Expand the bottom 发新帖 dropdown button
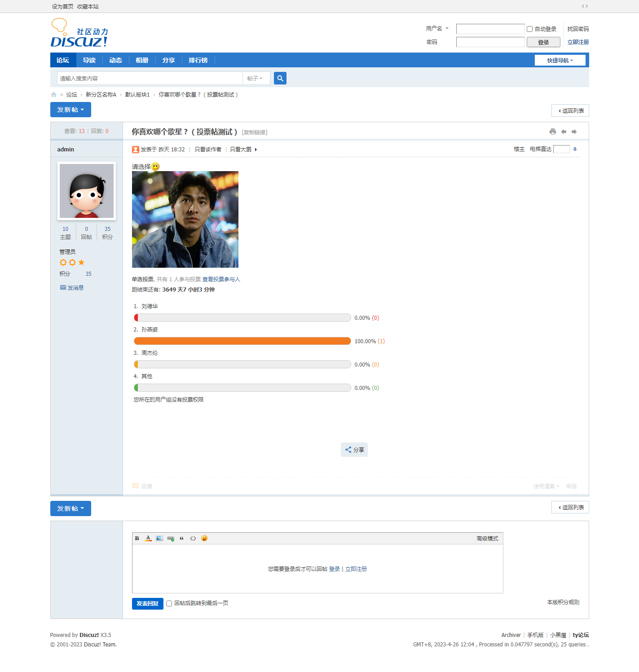The width and height of the screenshot is (639, 672). pos(71,508)
